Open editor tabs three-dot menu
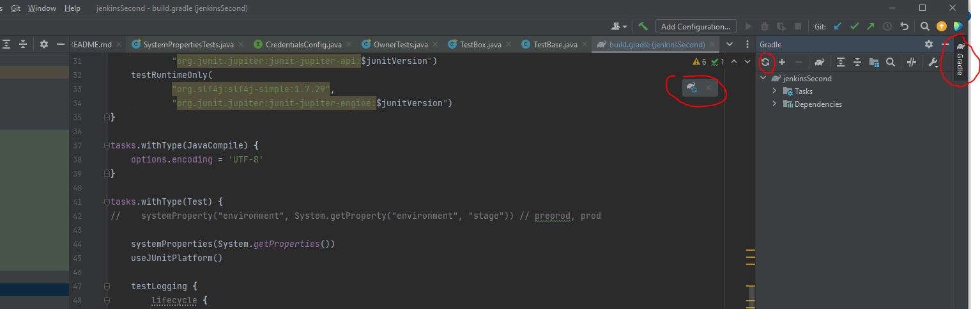This screenshot has height=309, width=980. pos(746,44)
